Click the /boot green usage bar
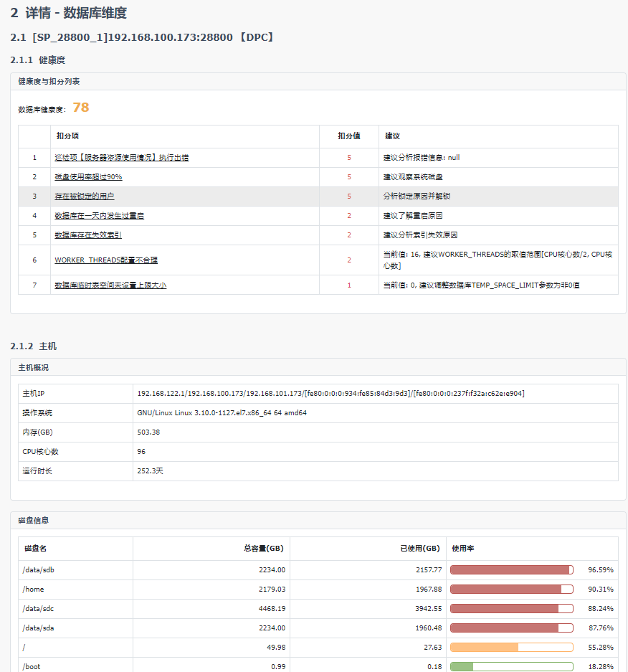Screen dimensions: 628x672 (511, 666)
